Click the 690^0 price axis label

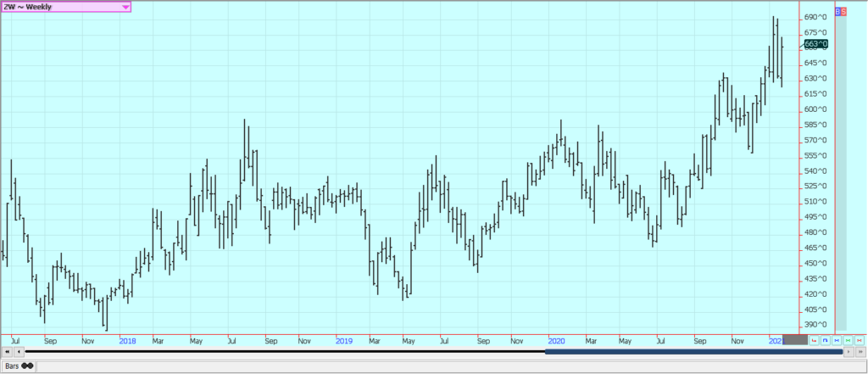click(x=816, y=17)
